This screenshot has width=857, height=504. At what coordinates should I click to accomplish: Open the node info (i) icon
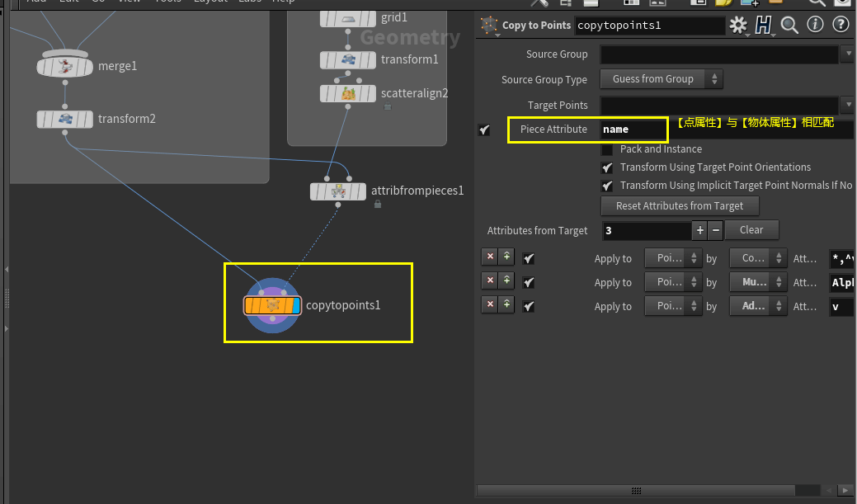click(815, 25)
